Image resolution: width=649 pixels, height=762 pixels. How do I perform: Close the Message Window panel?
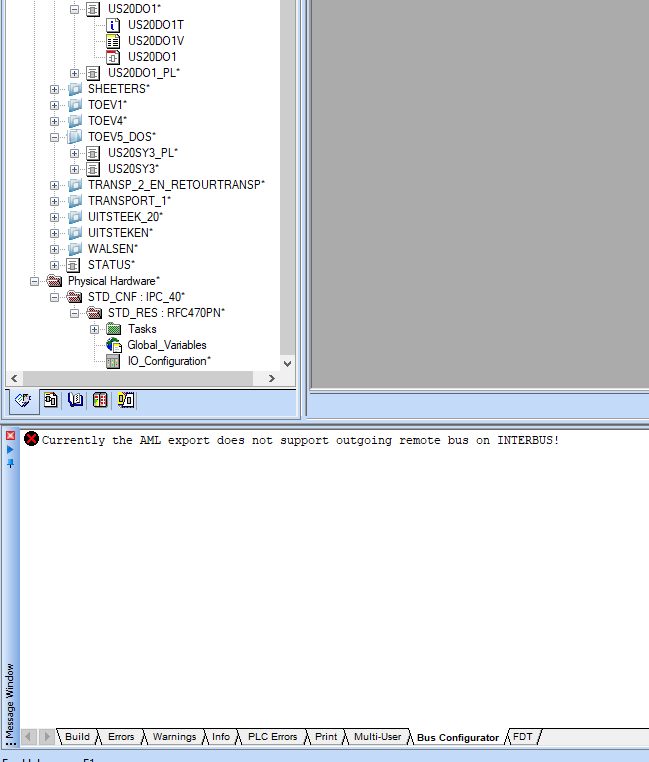point(11,436)
